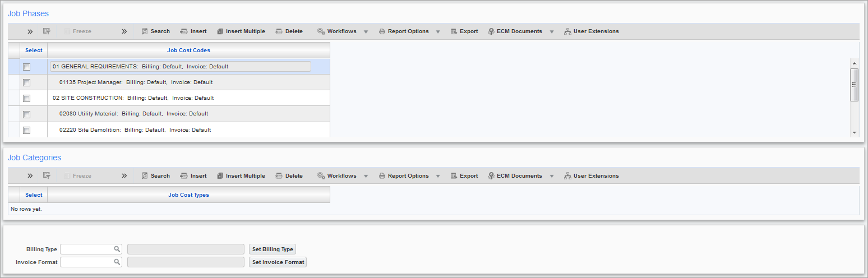Expand Job Phases toolbar left double-chevron
868x278 pixels.
tap(30, 31)
